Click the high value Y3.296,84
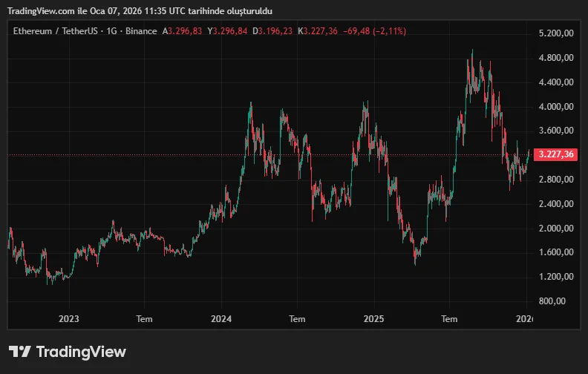This screenshot has width=588, height=374. [x=227, y=31]
